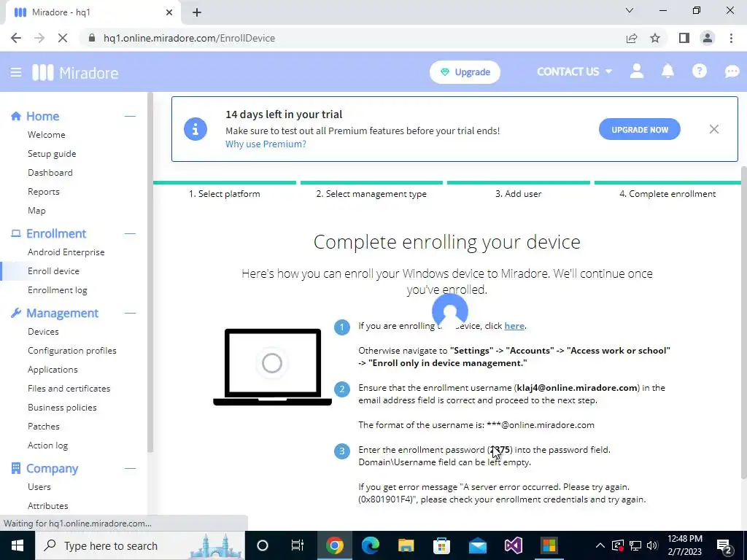Open File Explorer from taskbar
Image resolution: width=747 pixels, height=560 pixels.
pos(406,545)
